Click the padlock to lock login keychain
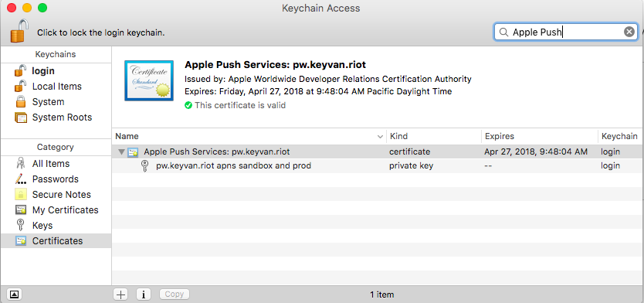The height and width of the screenshot is (303, 644). 20,30
